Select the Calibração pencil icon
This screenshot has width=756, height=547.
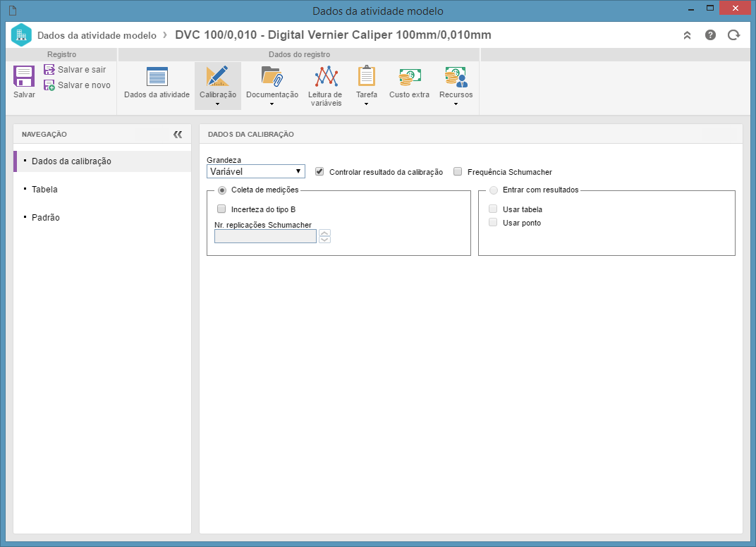click(217, 76)
